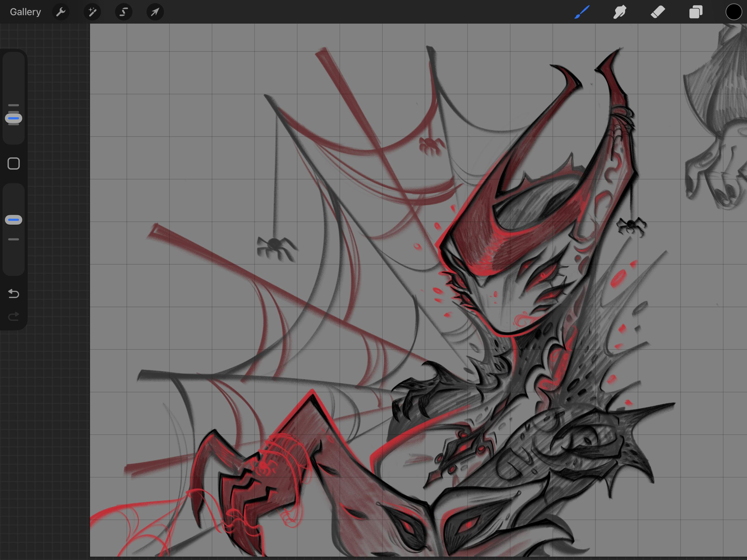This screenshot has width=747, height=560.
Task: Open the Gallery
Action: click(x=25, y=12)
